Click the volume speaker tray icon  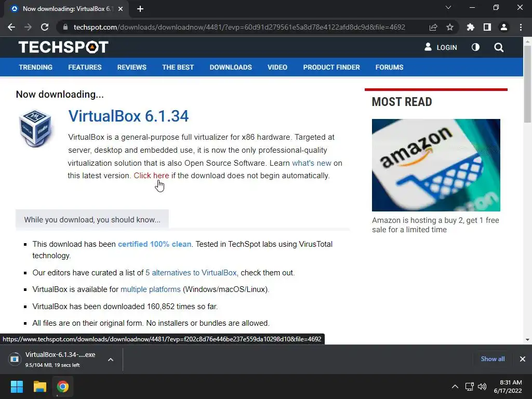pos(482,387)
